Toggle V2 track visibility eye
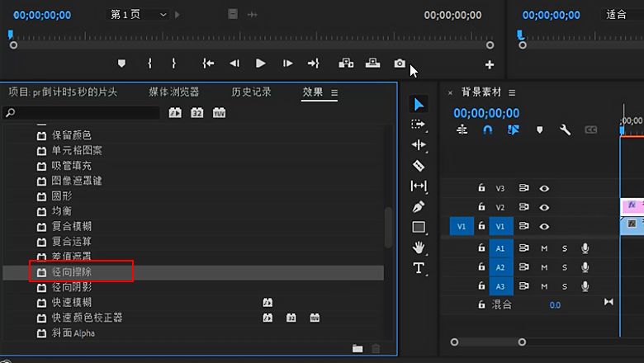Viewport: 644px width, 363px height. 544,208
